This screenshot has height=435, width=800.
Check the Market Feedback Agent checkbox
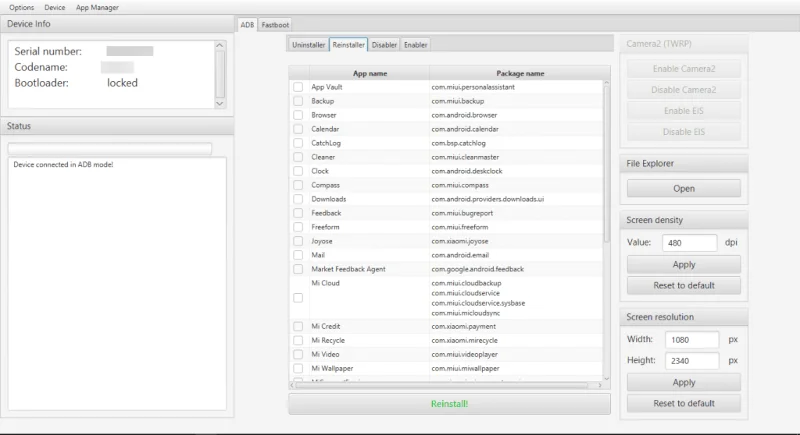coord(298,269)
